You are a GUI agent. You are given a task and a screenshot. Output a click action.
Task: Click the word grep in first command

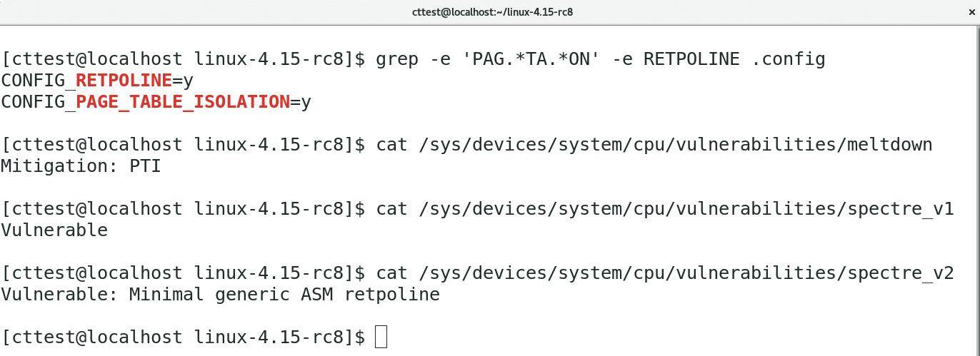(x=397, y=59)
